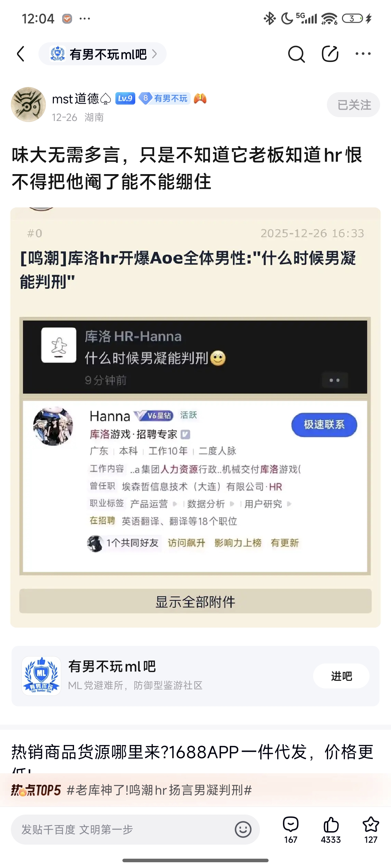Tap the Lv.9 level badge
The image size is (391, 868).
tap(125, 98)
